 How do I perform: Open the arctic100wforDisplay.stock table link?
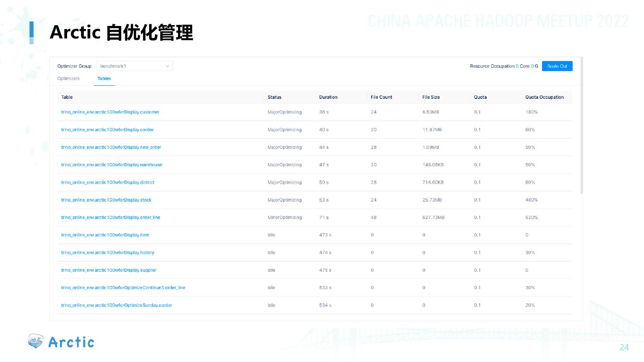pyautogui.click(x=106, y=200)
